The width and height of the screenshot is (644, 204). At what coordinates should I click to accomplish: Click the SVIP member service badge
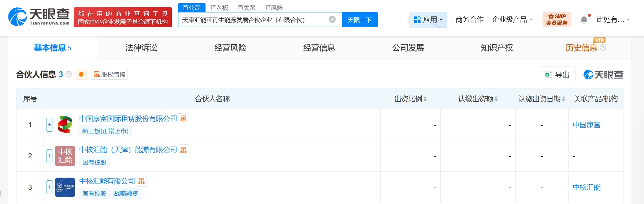click(556, 20)
